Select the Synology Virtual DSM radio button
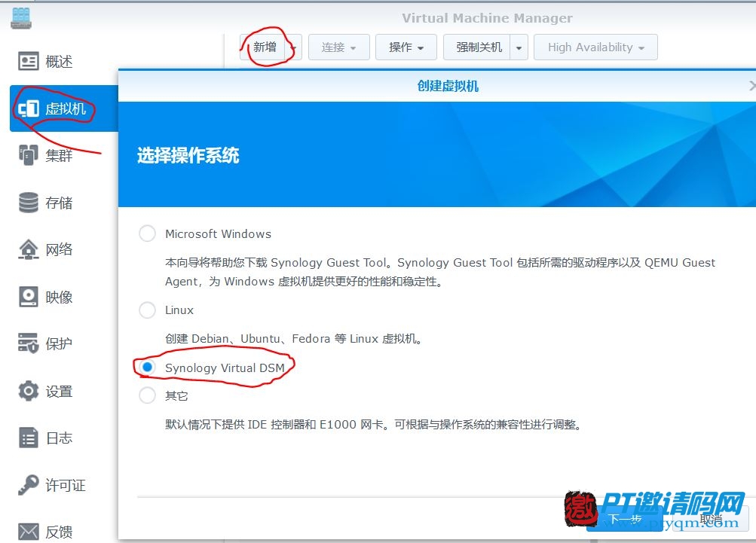756x543 pixels. click(x=147, y=367)
